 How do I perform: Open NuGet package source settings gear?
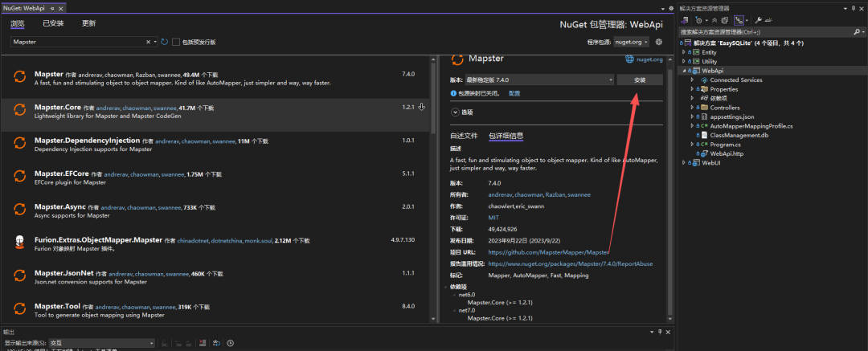[x=659, y=42]
